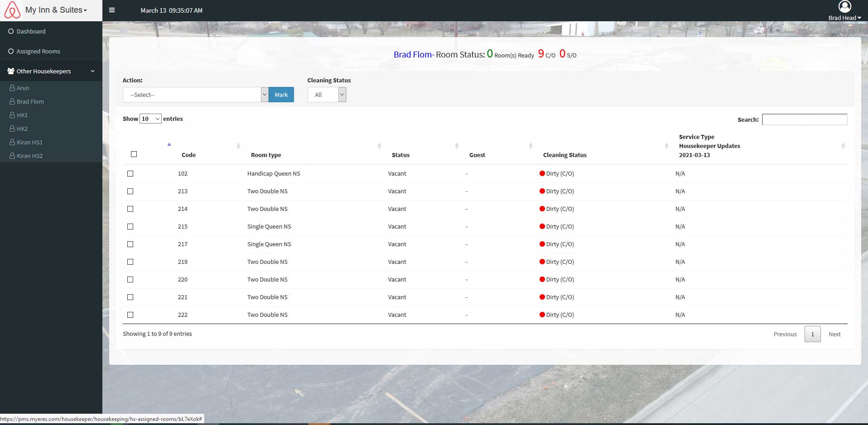868x425 pixels.
Task: Click the Previous pagination button
Action: (x=785, y=334)
